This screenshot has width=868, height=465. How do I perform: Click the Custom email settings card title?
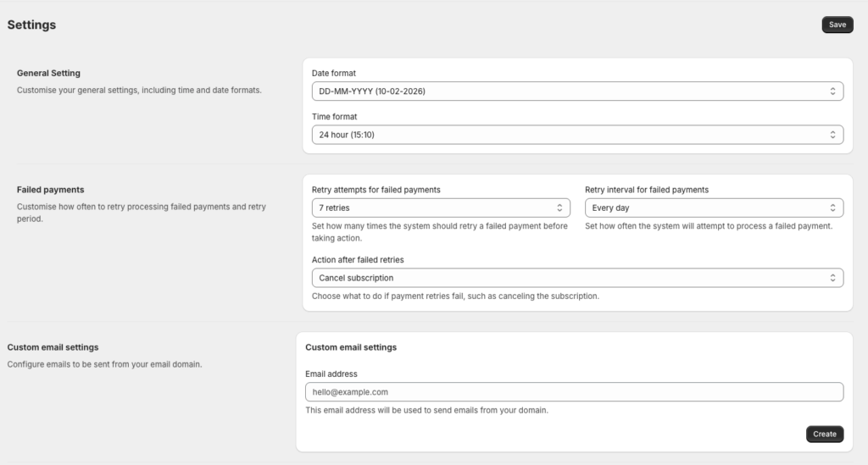350,347
